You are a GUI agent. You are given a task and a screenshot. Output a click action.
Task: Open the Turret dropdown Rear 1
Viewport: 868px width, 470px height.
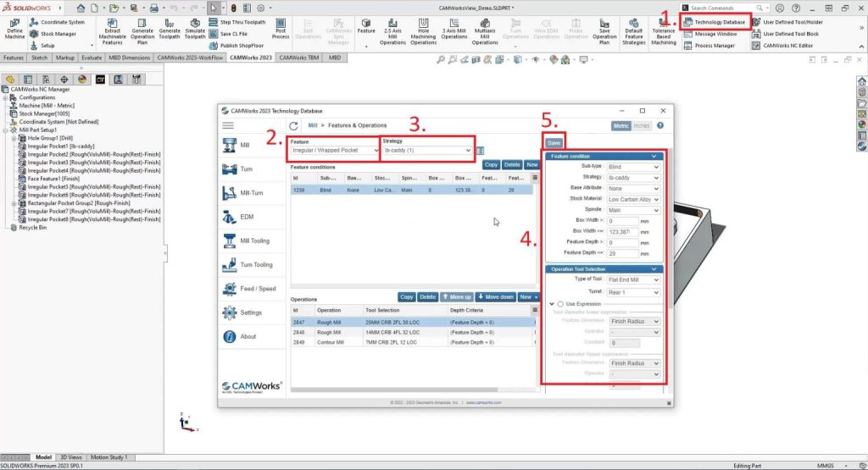[633, 292]
